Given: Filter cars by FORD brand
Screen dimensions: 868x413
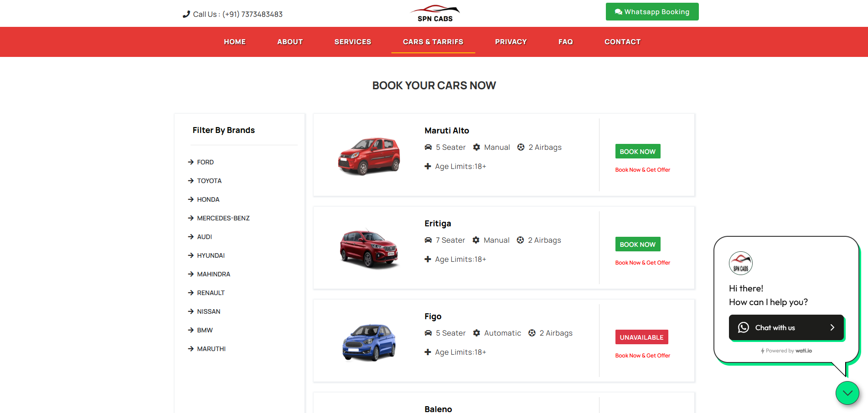Looking at the screenshot, I should coord(205,162).
